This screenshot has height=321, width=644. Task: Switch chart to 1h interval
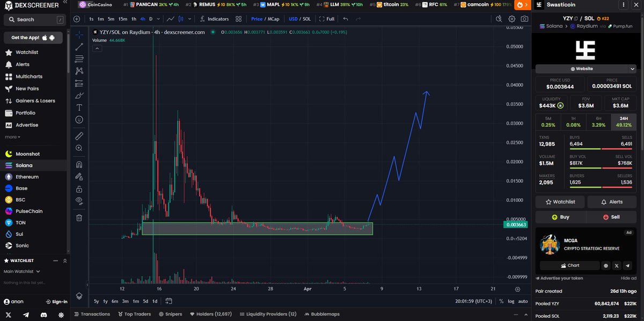(134, 19)
